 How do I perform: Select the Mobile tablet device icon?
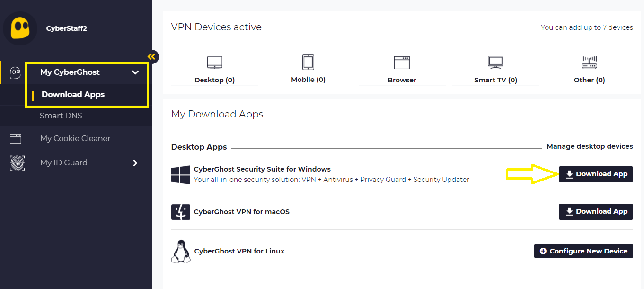pos(308,62)
